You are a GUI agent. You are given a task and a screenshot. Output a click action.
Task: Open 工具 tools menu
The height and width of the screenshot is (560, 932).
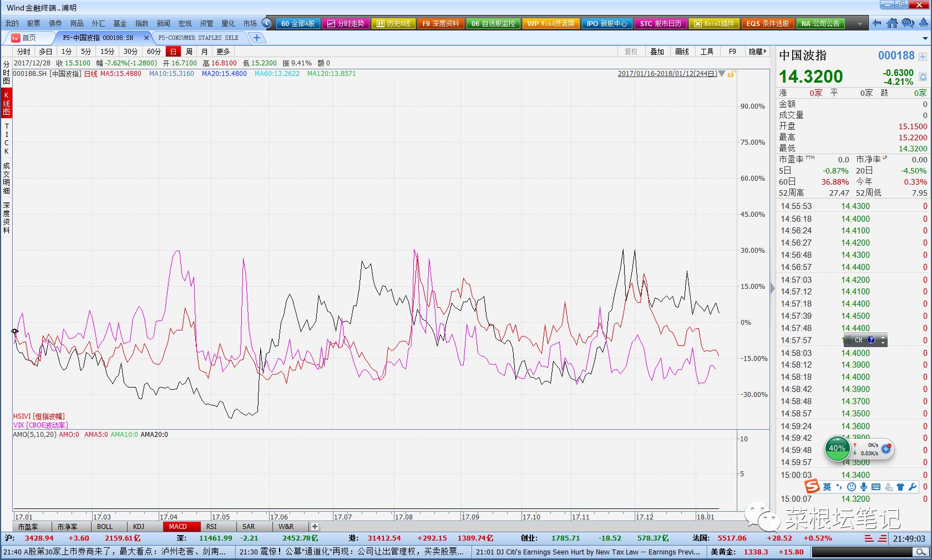[707, 52]
